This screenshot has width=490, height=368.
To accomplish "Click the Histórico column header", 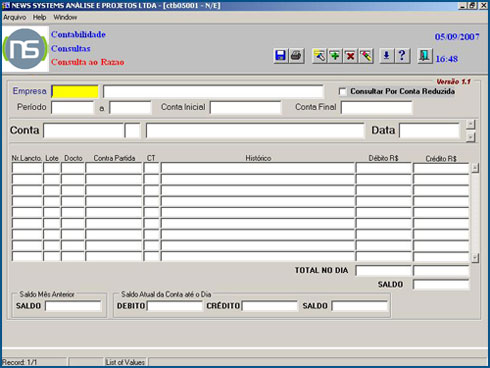I will [x=258, y=158].
